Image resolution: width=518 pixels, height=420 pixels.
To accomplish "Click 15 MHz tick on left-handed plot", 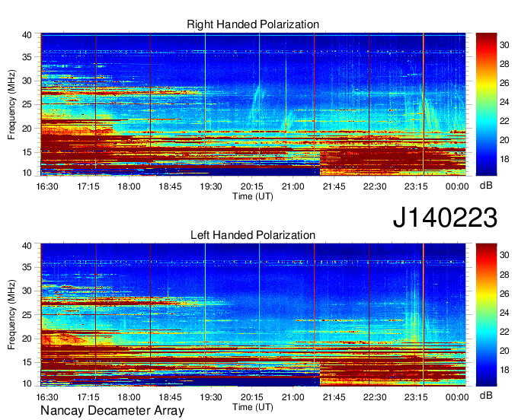I will [27, 363].
